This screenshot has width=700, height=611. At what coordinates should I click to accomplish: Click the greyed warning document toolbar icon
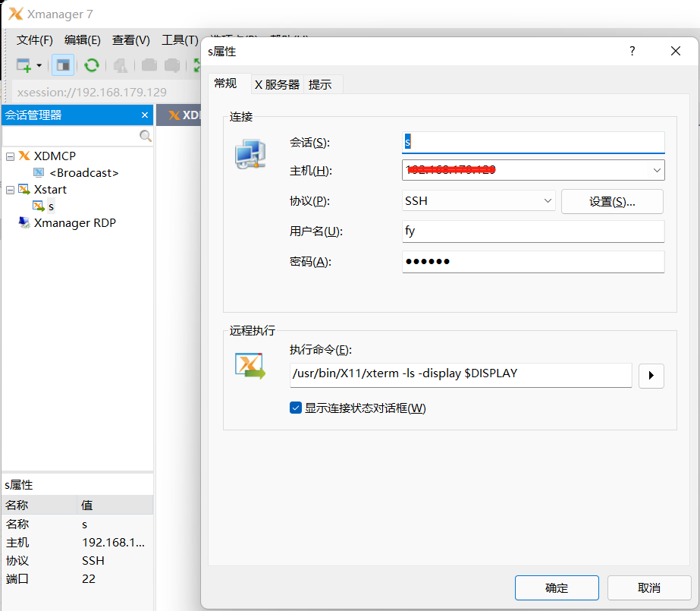(120, 66)
